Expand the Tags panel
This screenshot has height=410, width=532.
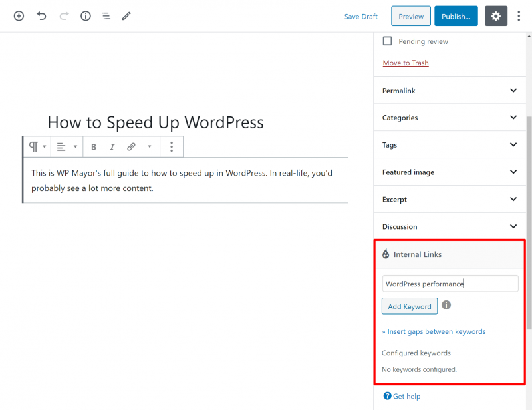pyautogui.click(x=450, y=144)
